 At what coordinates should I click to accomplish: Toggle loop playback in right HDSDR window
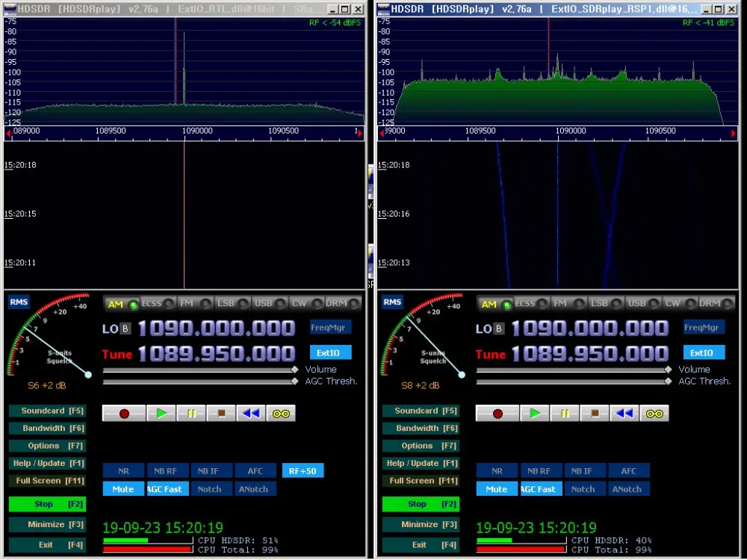click(x=654, y=414)
